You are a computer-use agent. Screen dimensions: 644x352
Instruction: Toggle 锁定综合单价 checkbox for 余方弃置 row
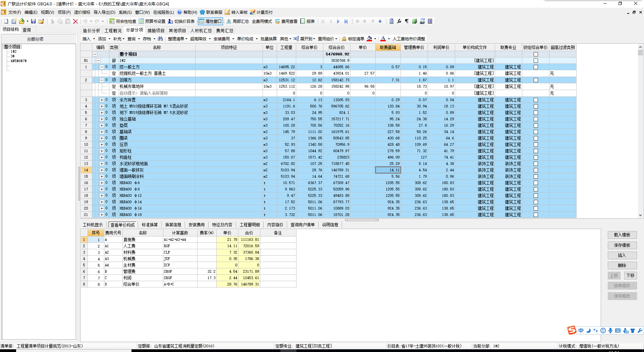click(536, 100)
